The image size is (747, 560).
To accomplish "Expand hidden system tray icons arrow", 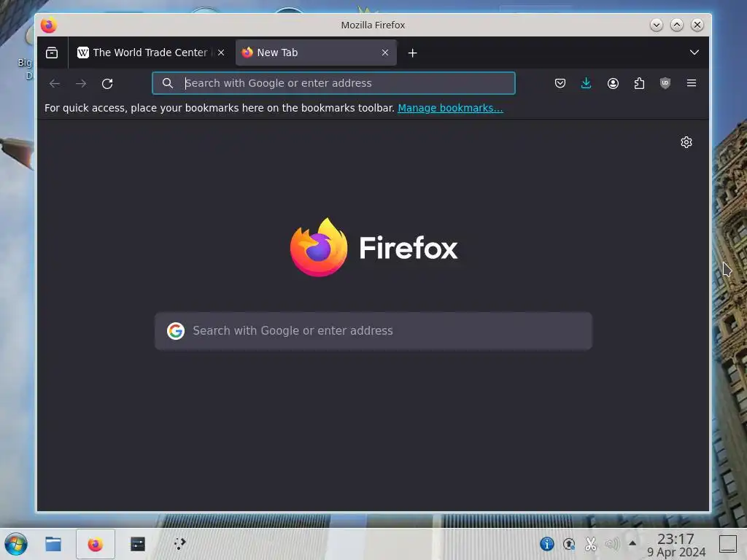I will tap(632, 543).
